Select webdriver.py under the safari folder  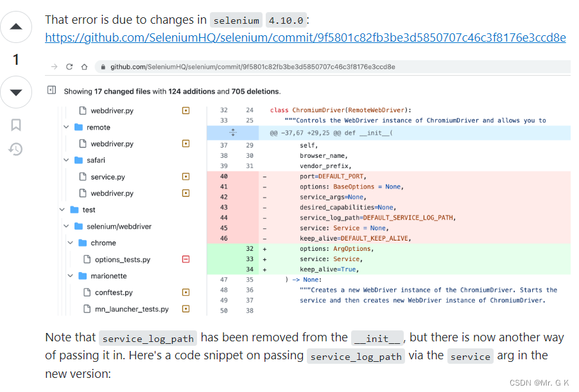[112, 193]
